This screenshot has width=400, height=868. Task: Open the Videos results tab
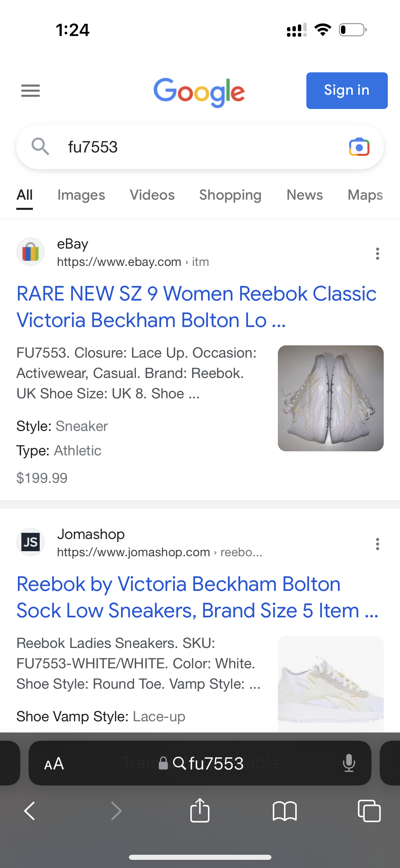coord(152,195)
